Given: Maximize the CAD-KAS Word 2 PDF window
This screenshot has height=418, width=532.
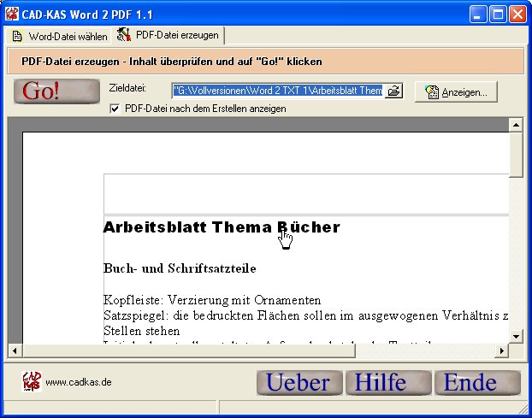Looking at the screenshot, I should coord(499,14).
